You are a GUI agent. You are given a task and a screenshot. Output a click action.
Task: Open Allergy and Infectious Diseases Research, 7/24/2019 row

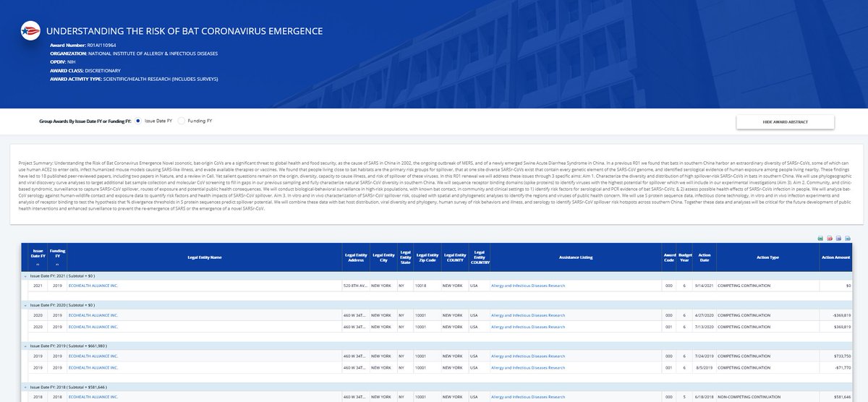528,356
